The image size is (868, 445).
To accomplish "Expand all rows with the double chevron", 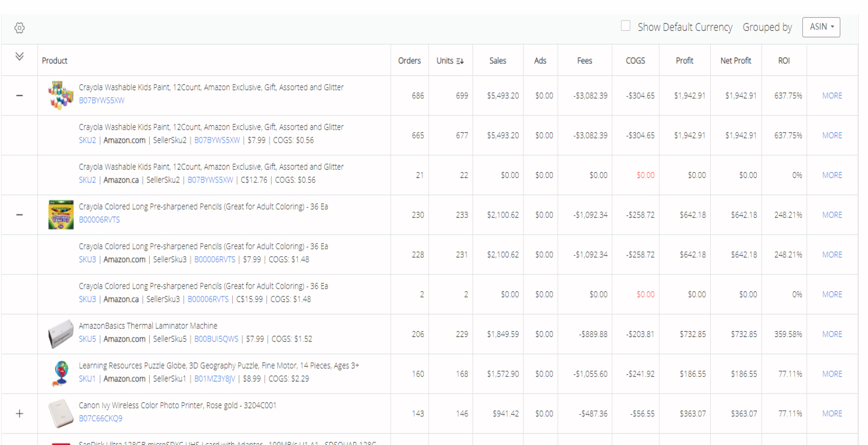I will (20, 56).
